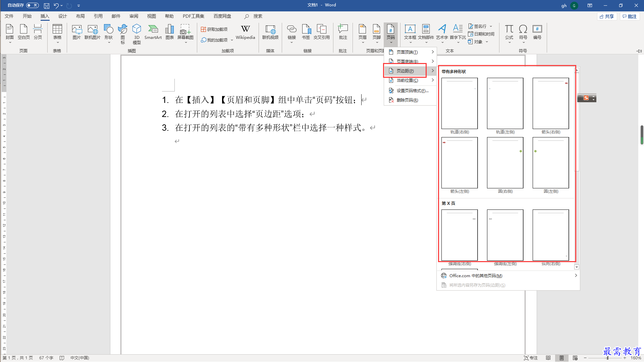Switch to Print layout view

561,358
